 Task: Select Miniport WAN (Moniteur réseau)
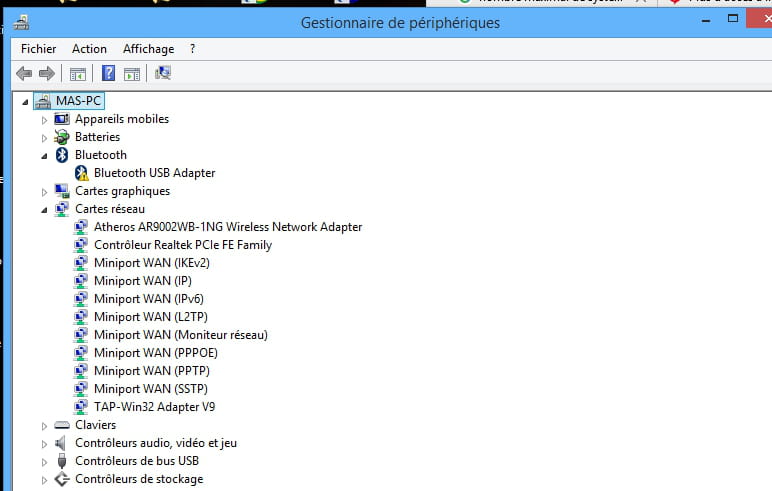click(181, 335)
